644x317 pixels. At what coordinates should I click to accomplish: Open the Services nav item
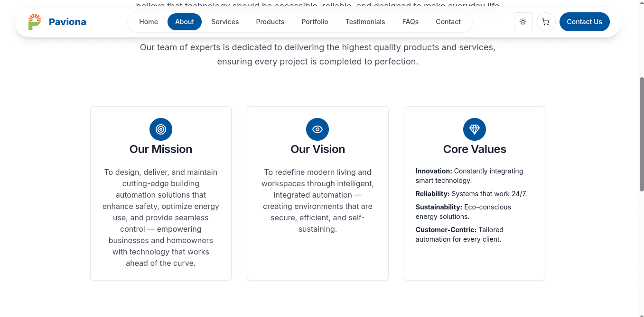coord(225,22)
